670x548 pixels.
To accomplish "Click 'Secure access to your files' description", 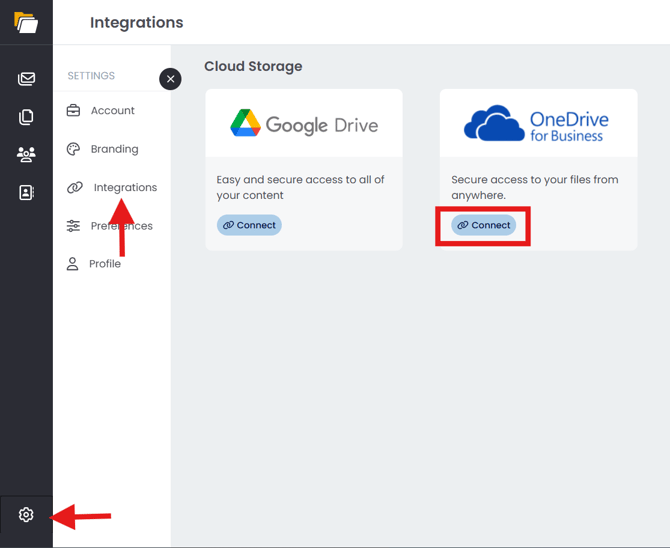I will click(535, 187).
